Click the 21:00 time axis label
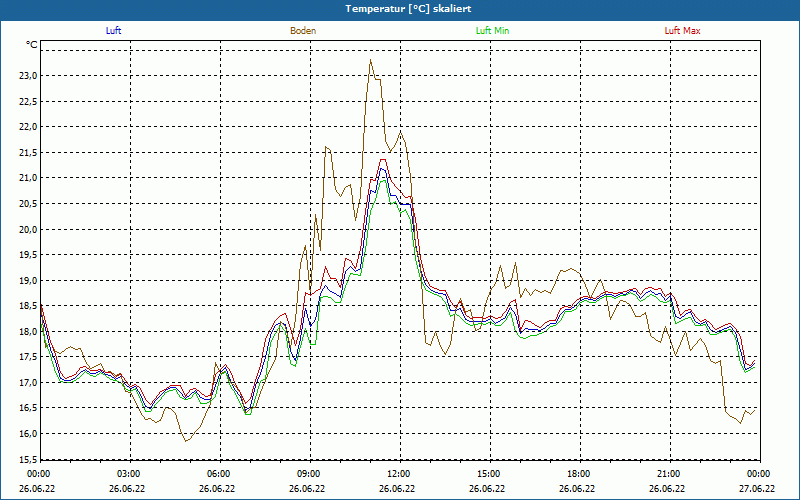 (x=668, y=474)
